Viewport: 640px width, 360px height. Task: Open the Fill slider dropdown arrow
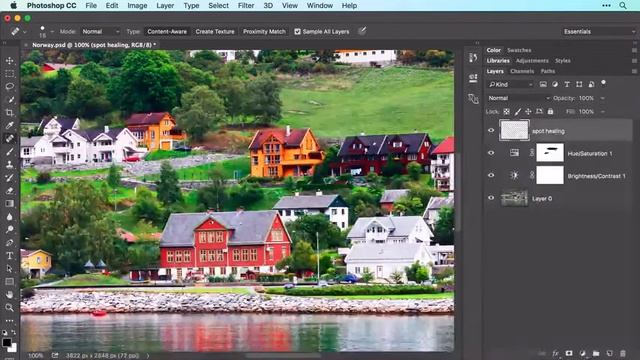click(x=602, y=111)
